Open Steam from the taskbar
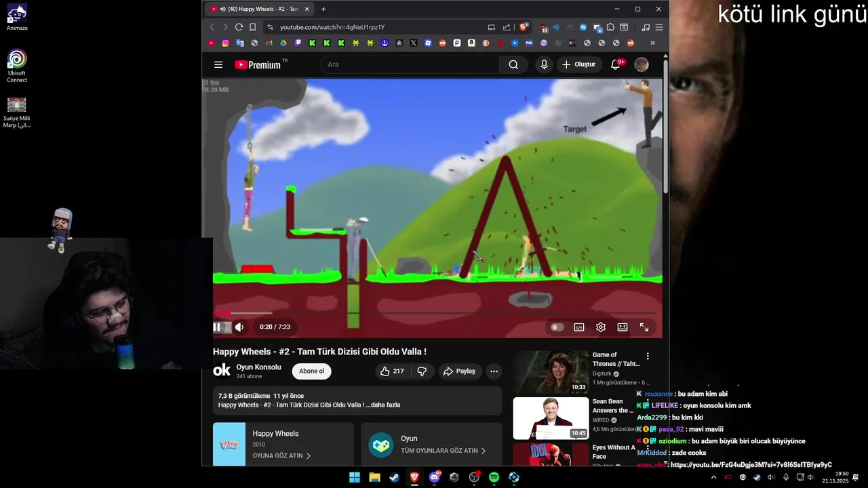 pos(395,477)
